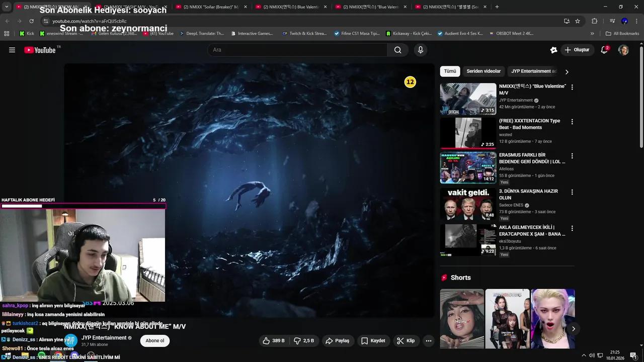This screenshot has height=362, width=644.
Task: Open the Twitch & Kick Strea... bookmark
Action: 304,34
